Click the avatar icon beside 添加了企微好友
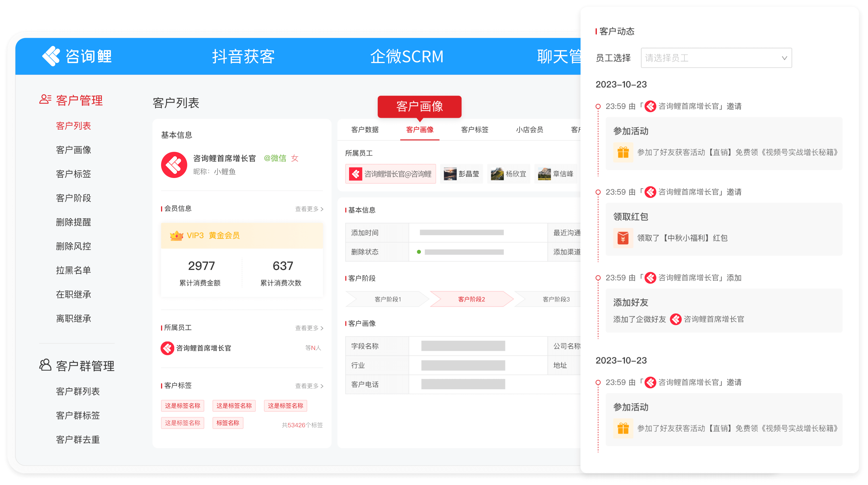Image resolution: width=868 pixels, height=485 pixels. pos(676,319)
